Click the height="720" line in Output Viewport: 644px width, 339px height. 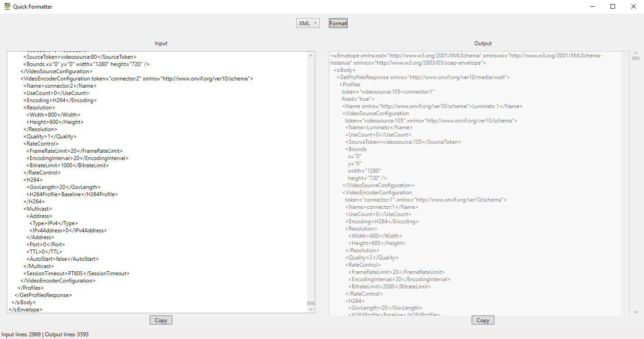point(367,178)
